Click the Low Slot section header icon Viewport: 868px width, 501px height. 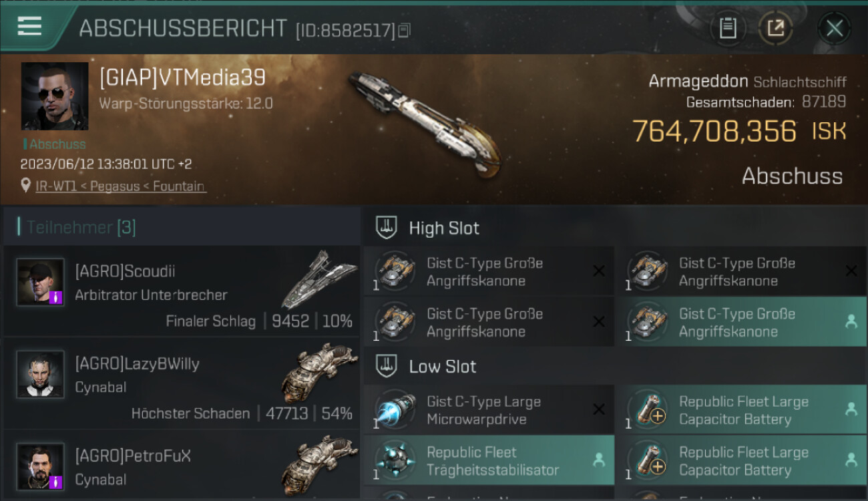(387, 366)
